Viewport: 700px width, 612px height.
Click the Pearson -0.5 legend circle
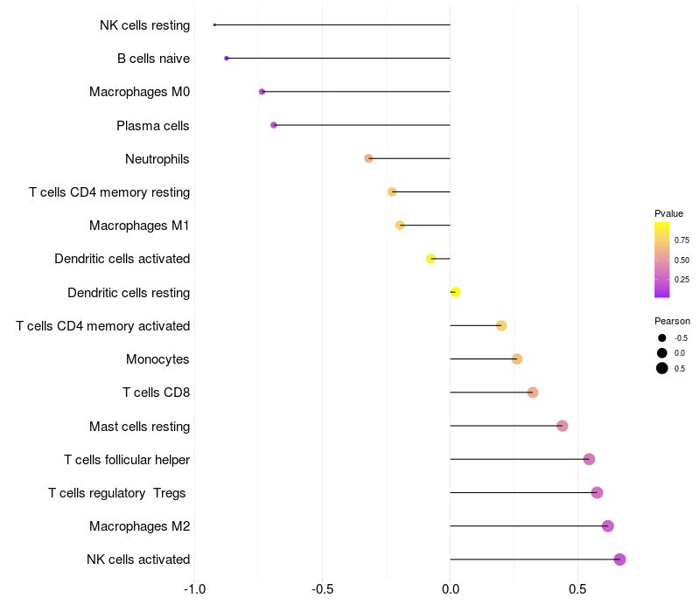[662, 338]
